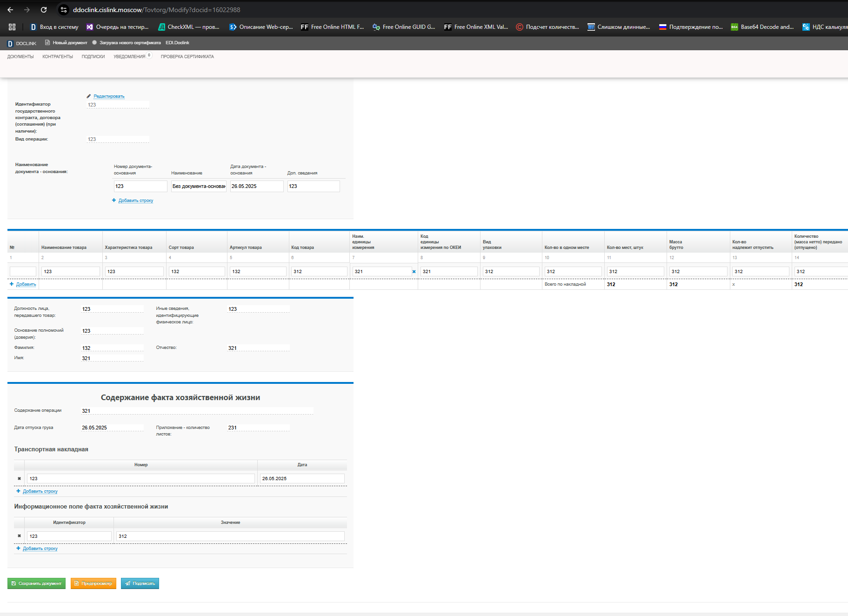Click the 'Масса брутто' input

[698, 271]
